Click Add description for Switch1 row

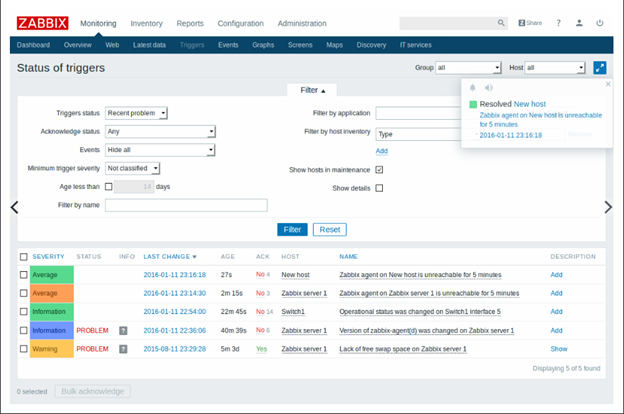[556, 312]
